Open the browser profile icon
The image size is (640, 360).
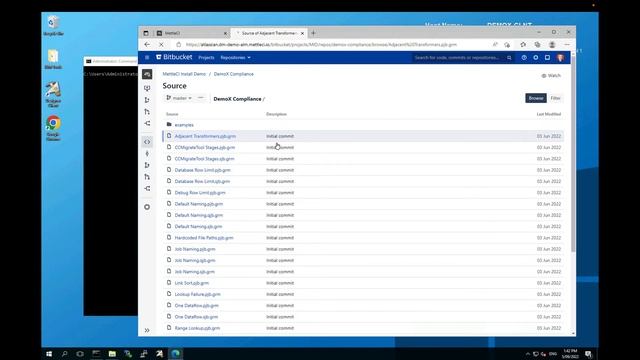tap(552, 44)
